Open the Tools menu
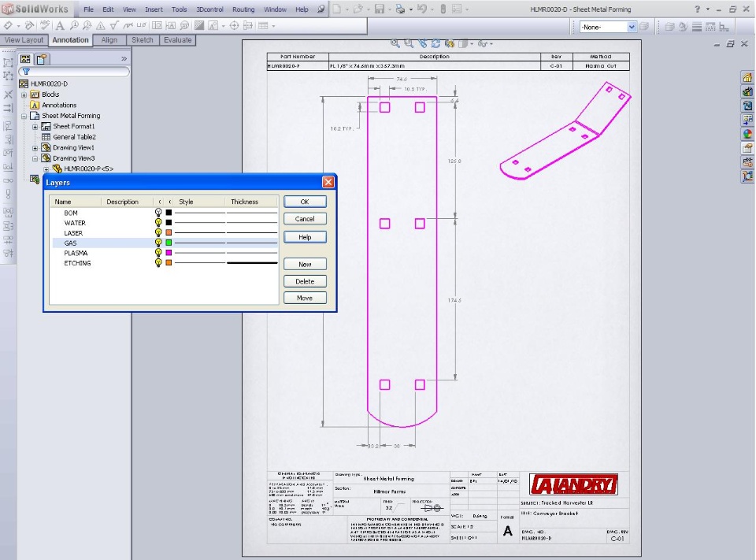 [x=179, y=9]
